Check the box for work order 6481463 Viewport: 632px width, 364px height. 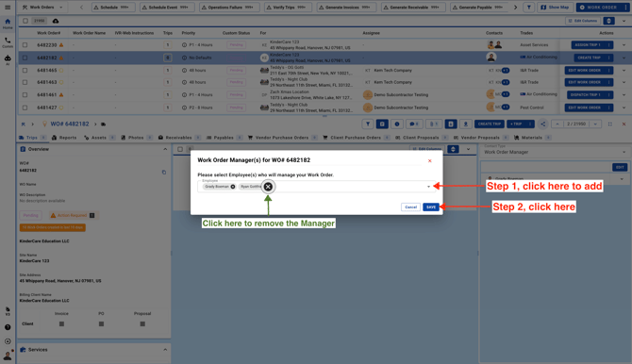(x=25, y=82)
